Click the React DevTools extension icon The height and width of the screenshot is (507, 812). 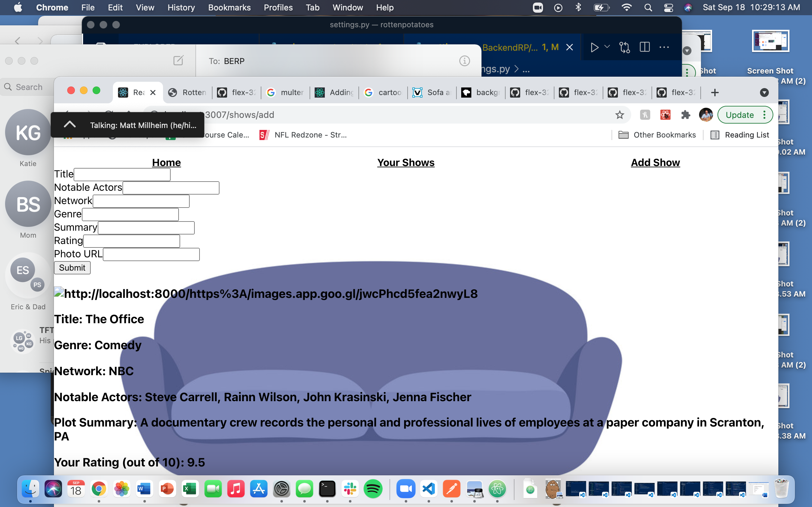click(665, 115)
